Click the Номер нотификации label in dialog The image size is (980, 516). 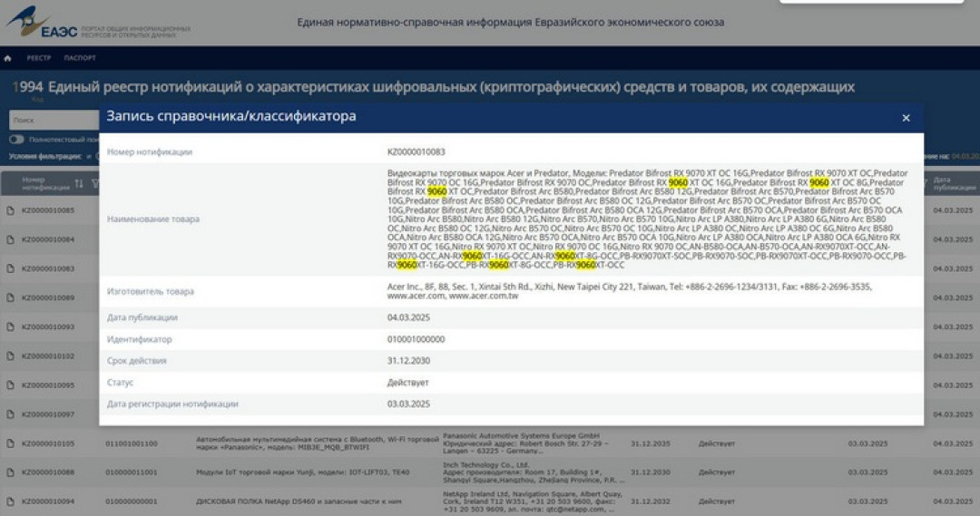150,151
